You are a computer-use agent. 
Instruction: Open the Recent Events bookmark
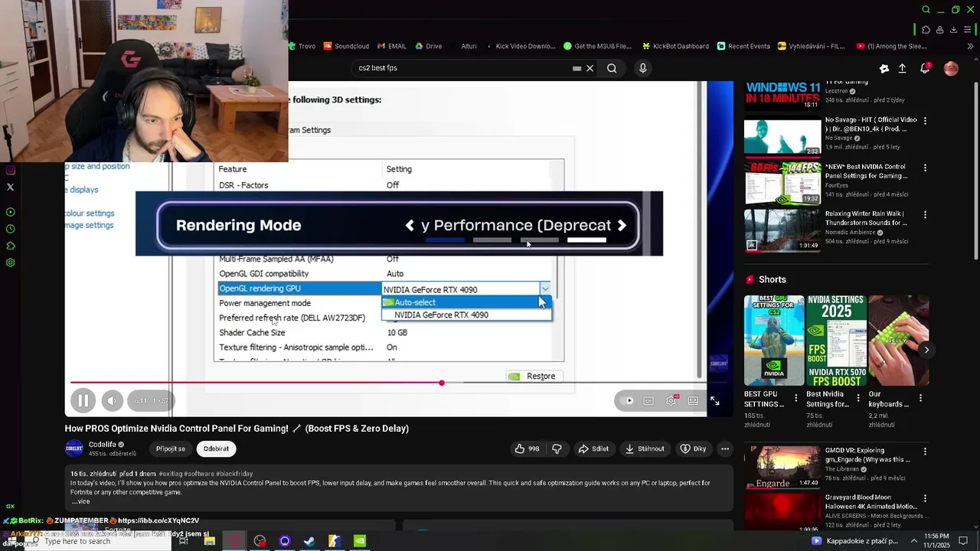click(743, 46)
